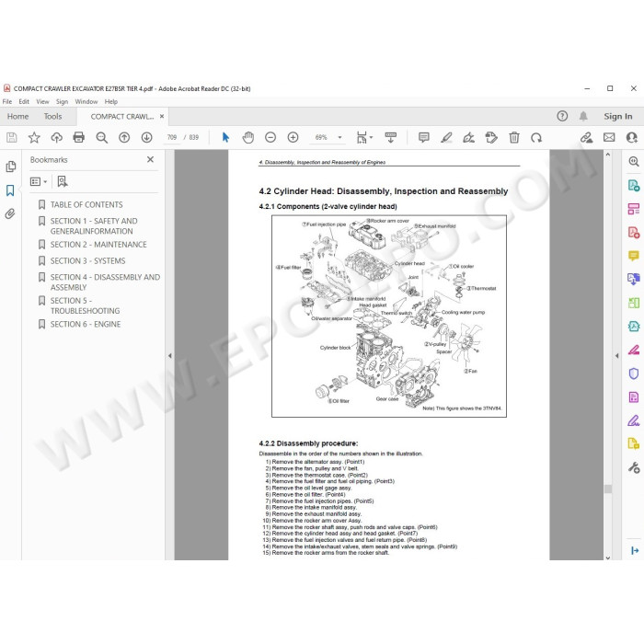Switch to the Home tab
644x644 pixels.
coord(18,116)
